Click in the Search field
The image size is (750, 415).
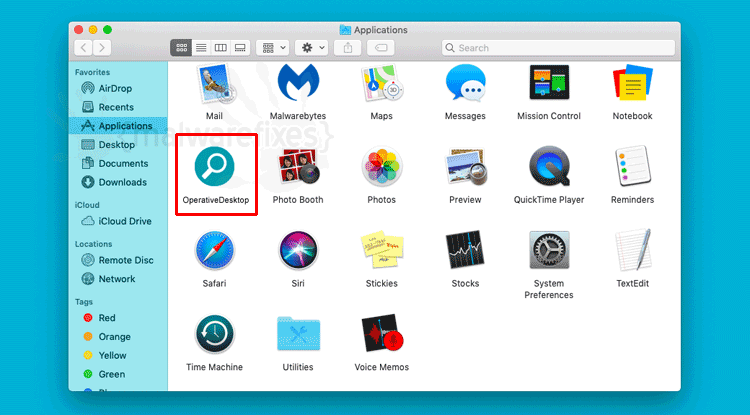point(558,48)
